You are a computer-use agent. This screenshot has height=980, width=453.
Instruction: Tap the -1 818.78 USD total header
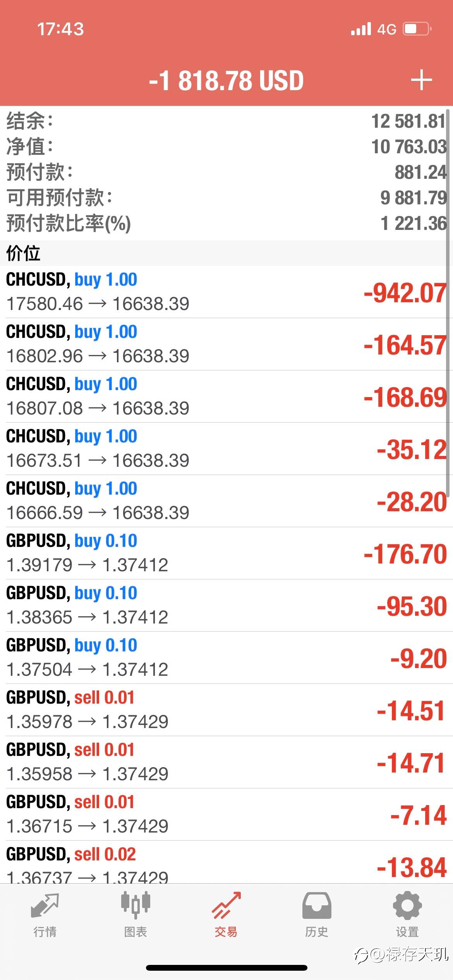click(x=226, y=81)
